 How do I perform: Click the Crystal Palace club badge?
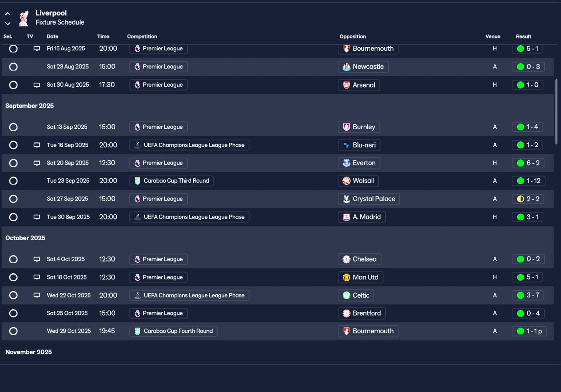click(346, 199)
